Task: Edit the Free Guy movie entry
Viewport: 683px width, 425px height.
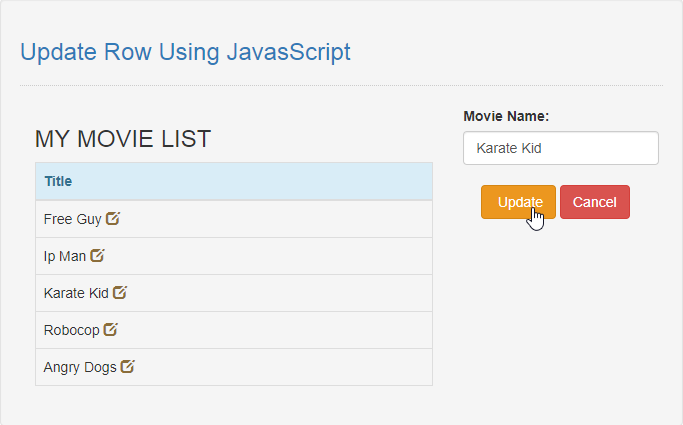Action: [x=113, y=218]
